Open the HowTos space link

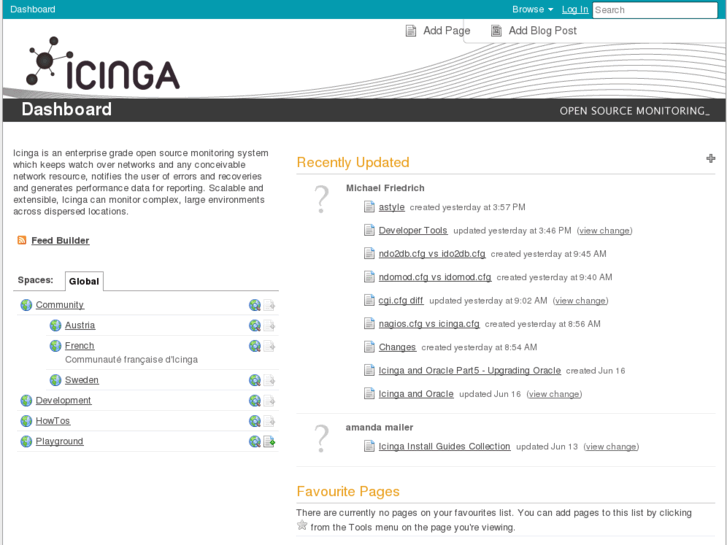coord(53,421)
